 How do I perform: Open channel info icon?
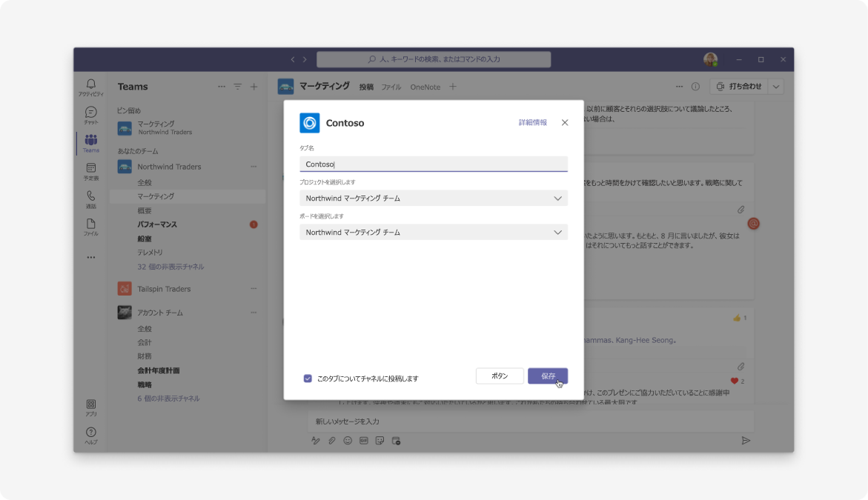(696, 86)
